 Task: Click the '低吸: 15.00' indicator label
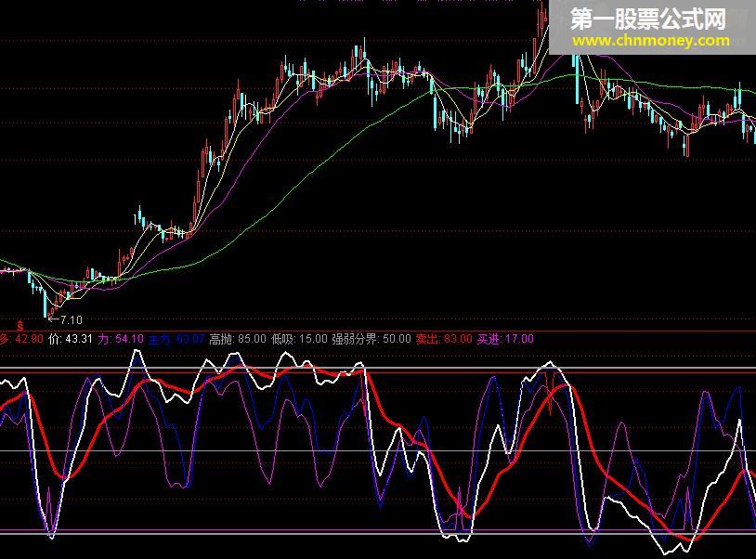coord(299,339)
